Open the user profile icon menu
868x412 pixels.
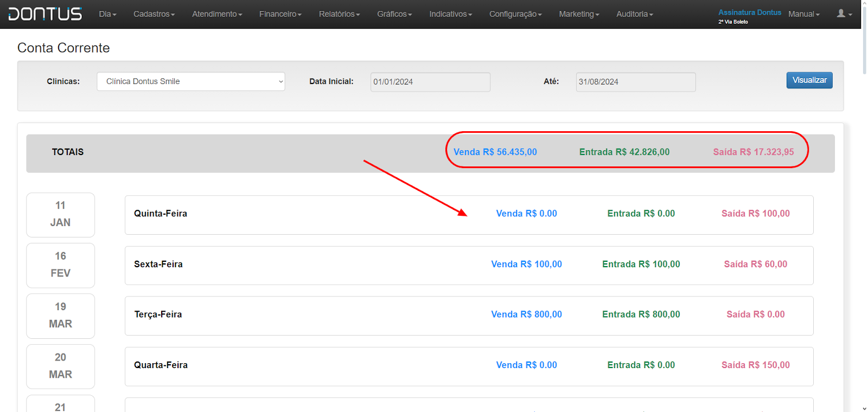pyautogui.click(x=844, y=14)
